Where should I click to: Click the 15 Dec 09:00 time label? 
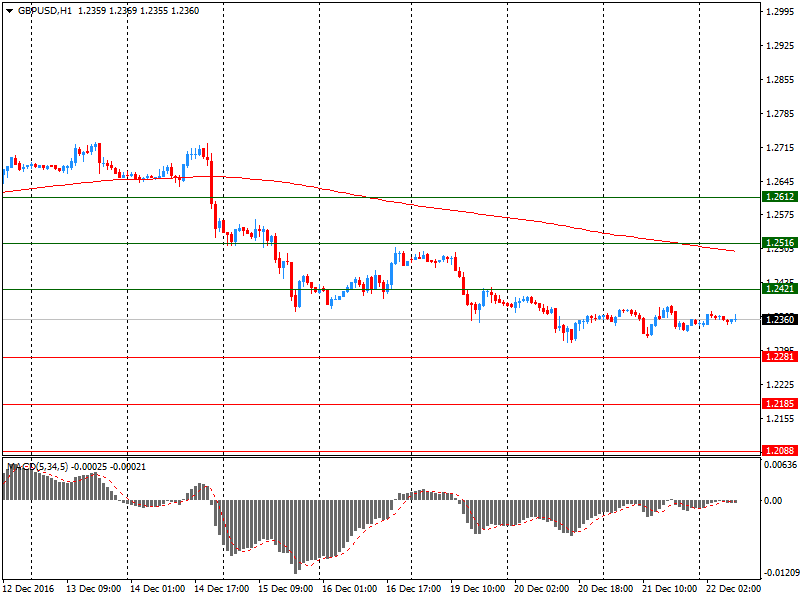click(286, 589)
